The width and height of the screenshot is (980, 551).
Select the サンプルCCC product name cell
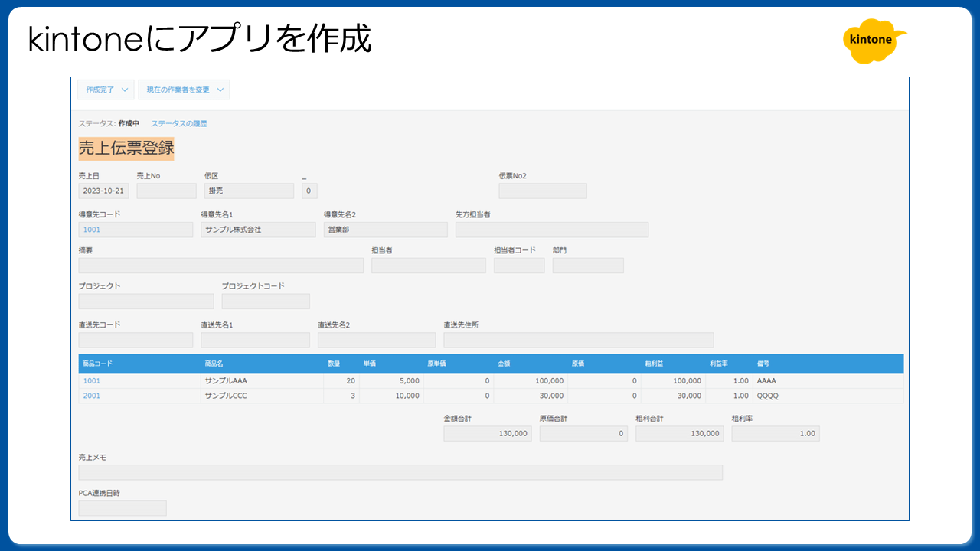(x=262, y=396)
